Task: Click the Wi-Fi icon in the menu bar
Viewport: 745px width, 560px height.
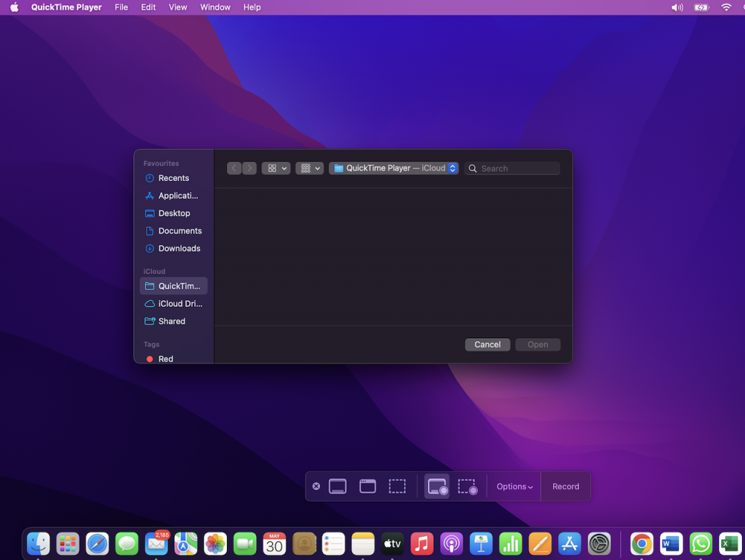Action: tap(726, 7)
